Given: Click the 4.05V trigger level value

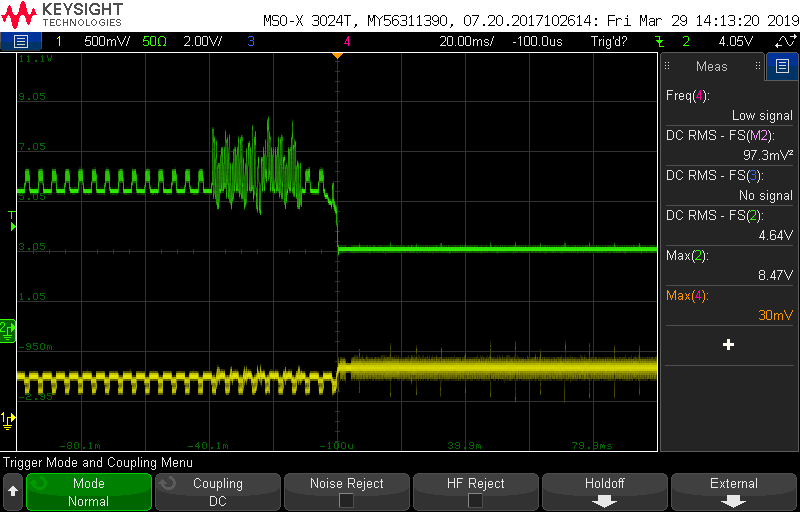Looking at the screenshot, I should pyautogui.click(x=735, y=41).
